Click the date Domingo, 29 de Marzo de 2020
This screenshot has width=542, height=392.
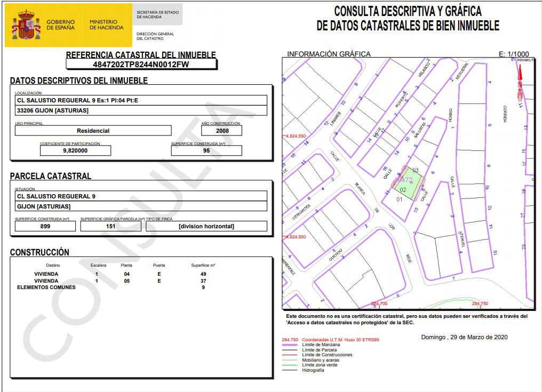click(464, 338)
